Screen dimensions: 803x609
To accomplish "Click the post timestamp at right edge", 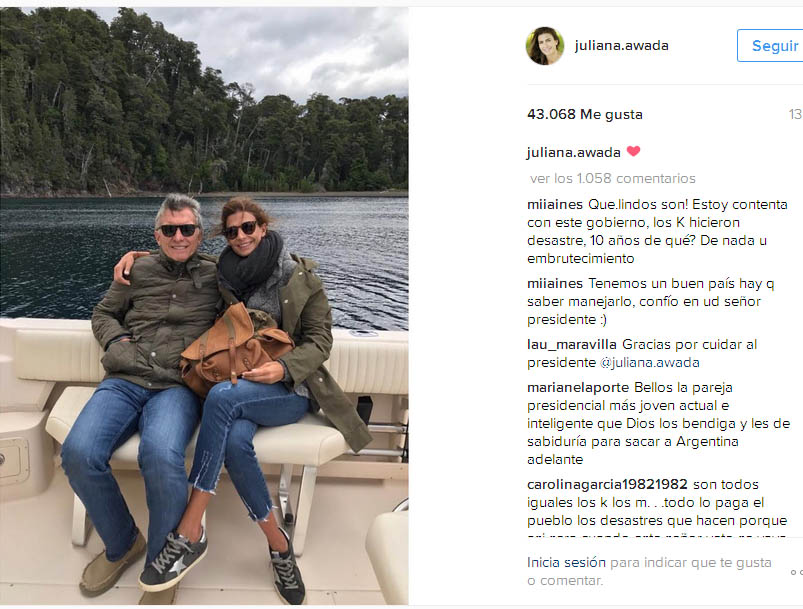I will tap(795, 114).
